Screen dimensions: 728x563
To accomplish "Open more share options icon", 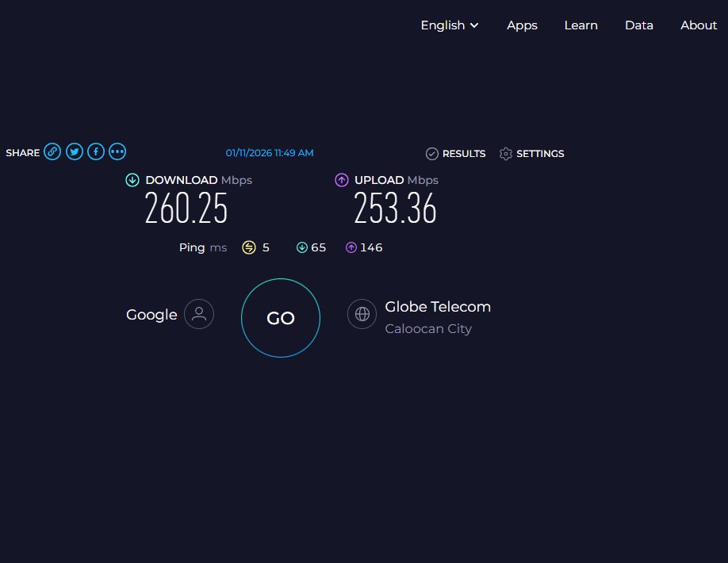I will point(117,151).
